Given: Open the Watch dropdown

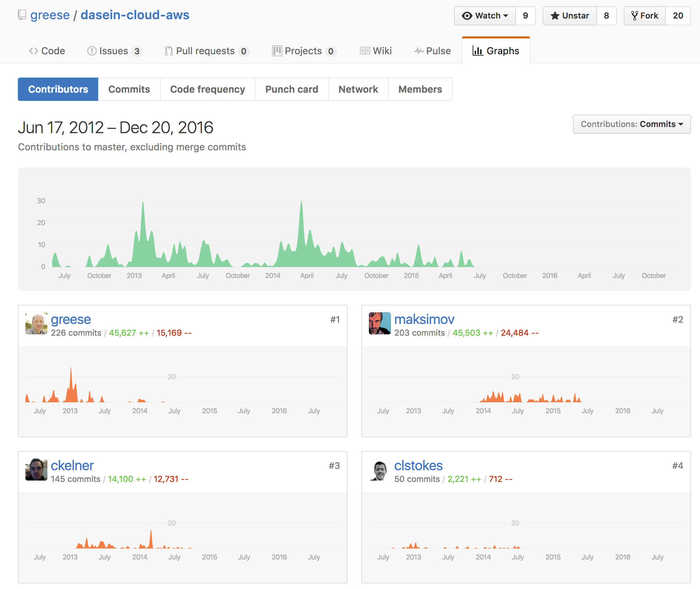Looking at the screenshot, I should (485, 16).
